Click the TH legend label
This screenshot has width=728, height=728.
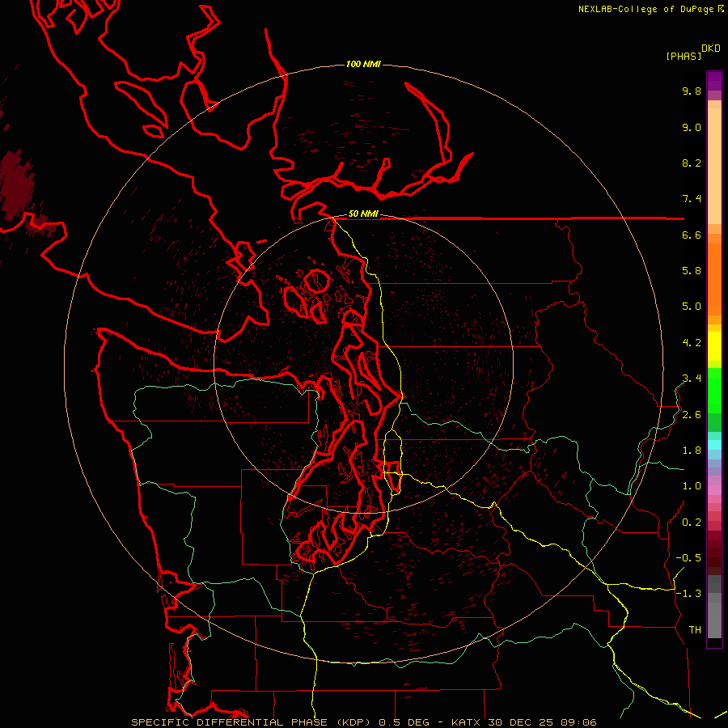(695, 630)
